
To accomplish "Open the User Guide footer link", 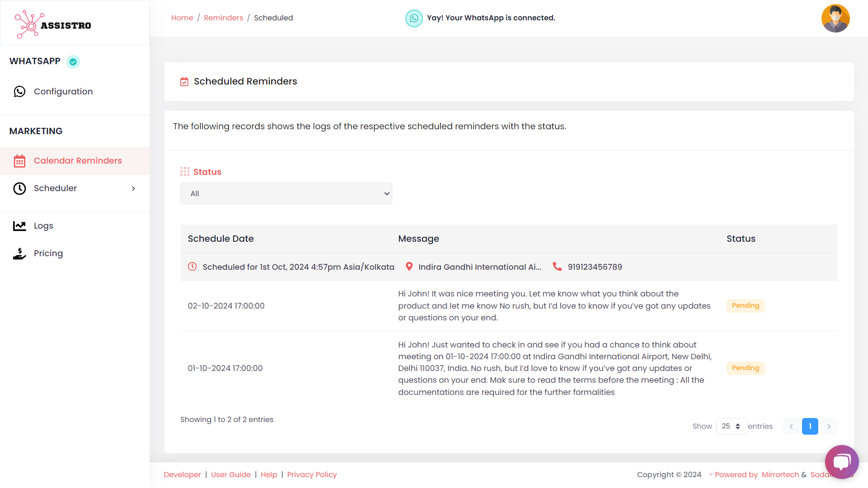I will [231, 474].
